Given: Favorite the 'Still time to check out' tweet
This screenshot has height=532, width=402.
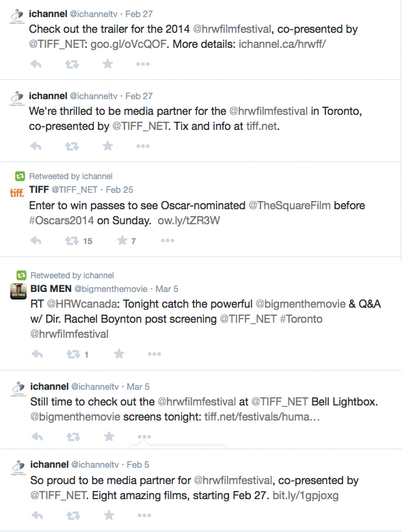Looking at the screenshot, I should 109,436.
